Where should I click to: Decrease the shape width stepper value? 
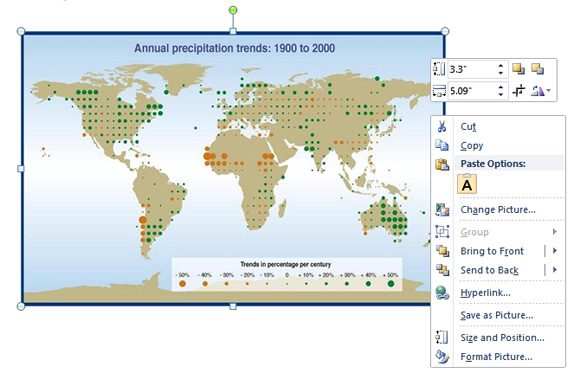click(x=500, y=94)
